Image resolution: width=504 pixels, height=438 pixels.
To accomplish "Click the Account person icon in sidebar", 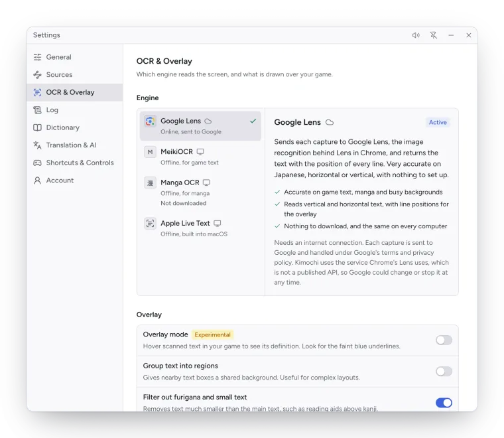I will coord(37,181).
